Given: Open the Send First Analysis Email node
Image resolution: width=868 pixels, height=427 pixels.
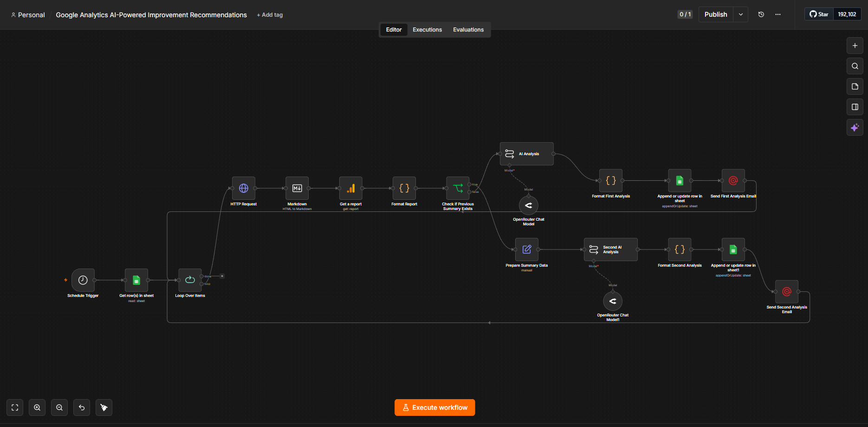Looking at the screenshot, I should click(x=733, y=181).
